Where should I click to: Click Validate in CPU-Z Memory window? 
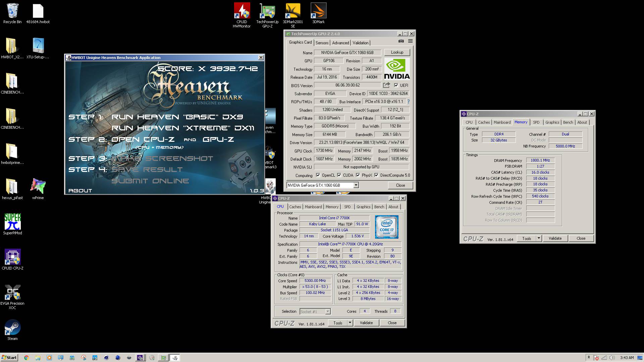point(555,238)
